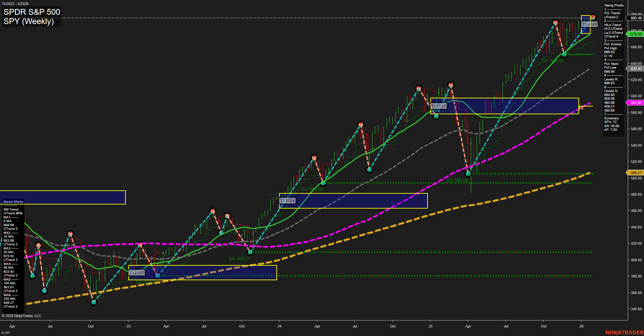Image resolution: width=644 pixels, height=336 pixels.
Task: Click the green 675.53 price marker on axis
Action: tap(635, 34)
